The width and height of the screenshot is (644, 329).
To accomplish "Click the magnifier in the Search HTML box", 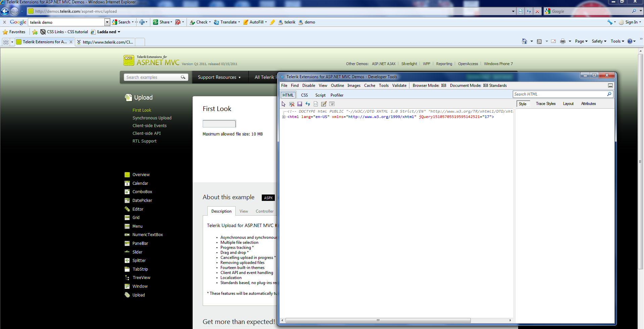I will [609, 94].
